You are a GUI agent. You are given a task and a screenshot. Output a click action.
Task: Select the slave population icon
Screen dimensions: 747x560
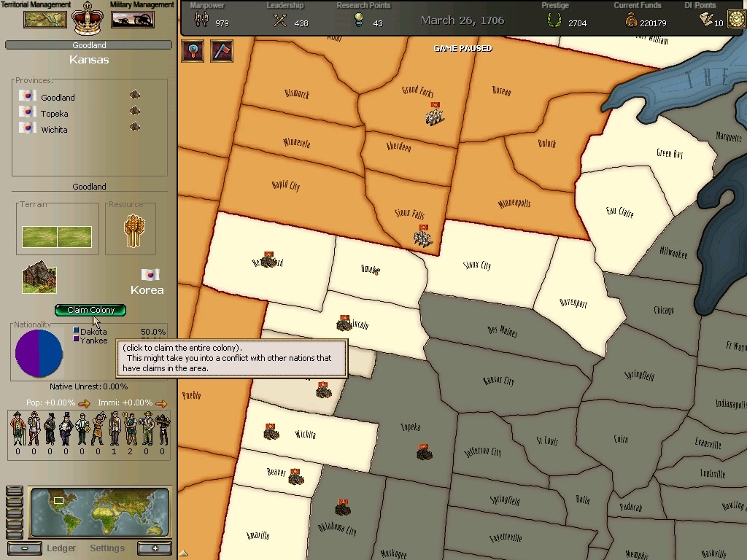click(163, 429)
